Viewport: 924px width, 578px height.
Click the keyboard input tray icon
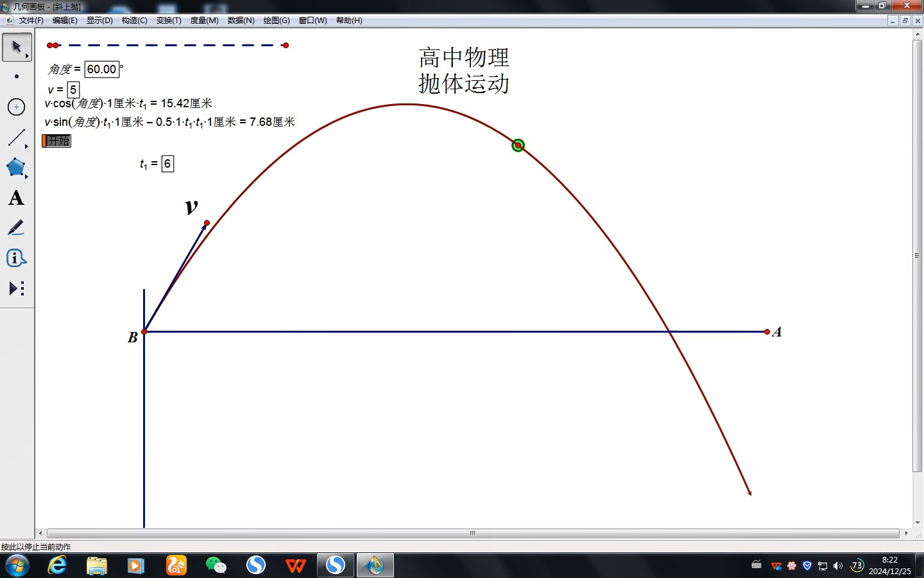(757, 565)
